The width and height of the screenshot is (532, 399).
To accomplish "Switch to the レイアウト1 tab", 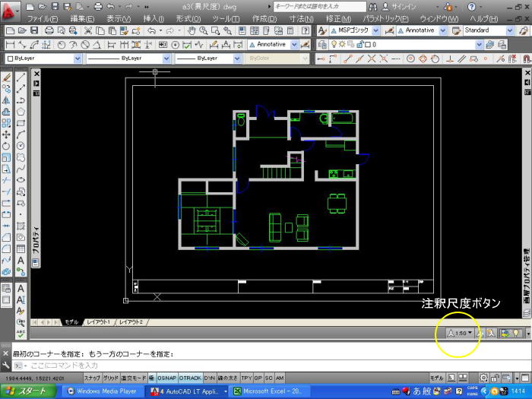I will (x=98, y=322).
